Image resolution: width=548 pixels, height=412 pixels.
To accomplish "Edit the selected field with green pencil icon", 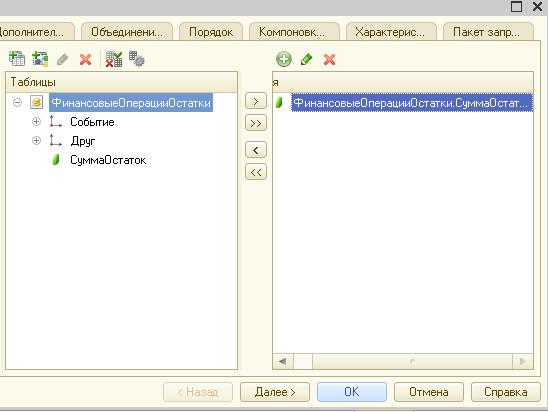I will point(307,59).
